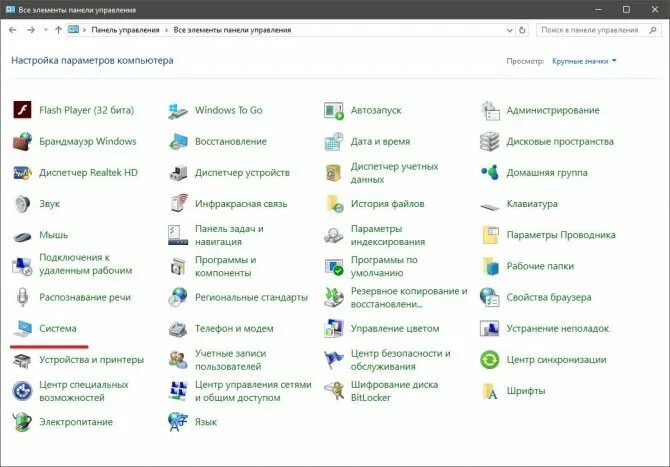Click the Центр специальных возможностей icon
670x467 pixels.
[x=22, y=391]
